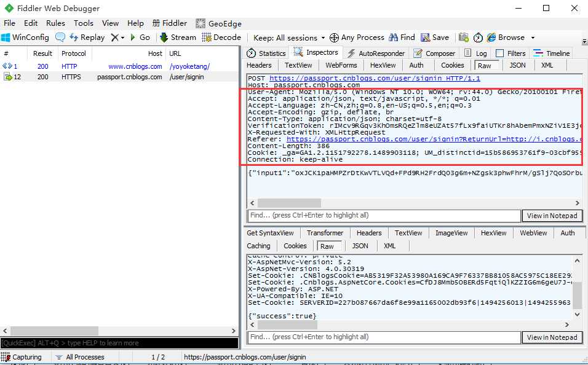Select response Get SyntaxView tab
This screenshot has width=588, height=365.
[x=270, y=233]
